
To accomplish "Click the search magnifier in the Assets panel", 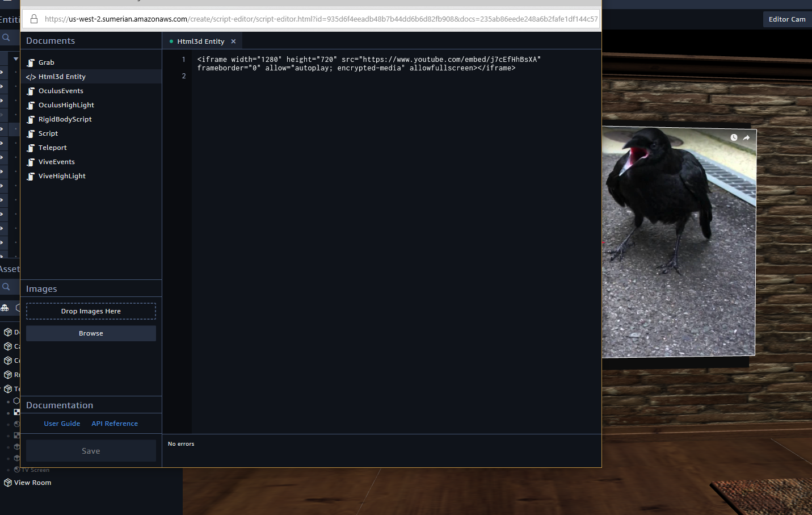I will coord(6,287).
